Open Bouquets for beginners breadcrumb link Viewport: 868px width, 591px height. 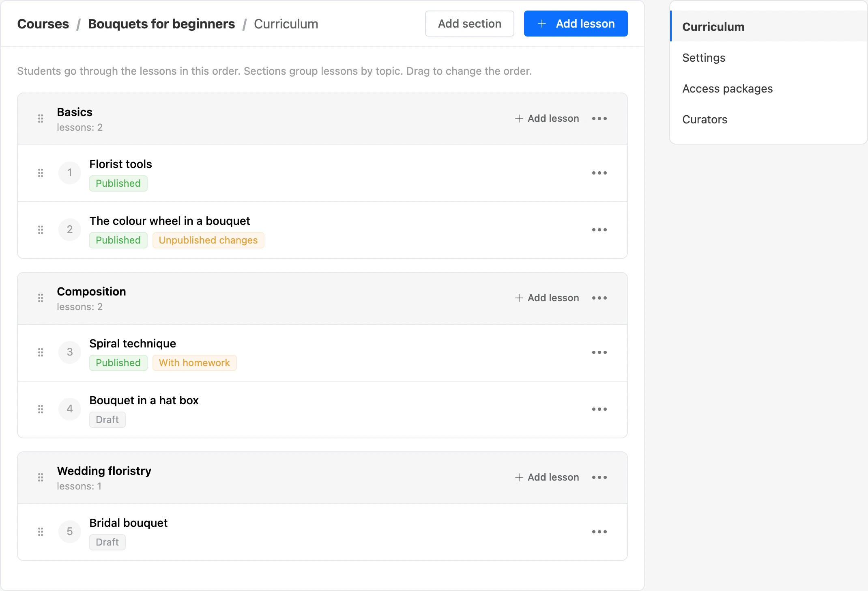pyautogui.click(x=161, y=24)
